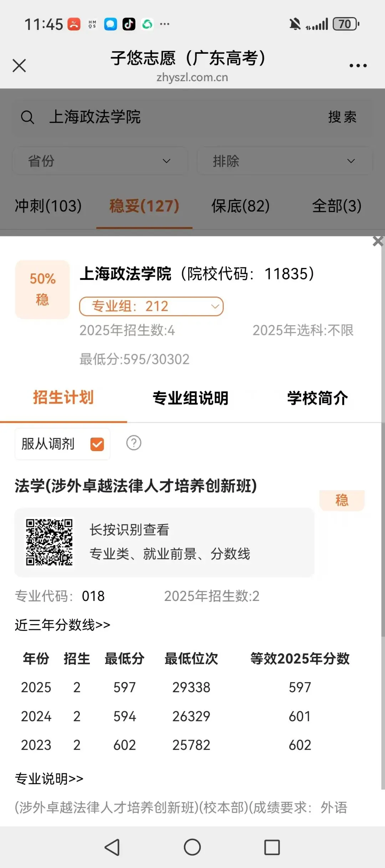The width and height of the screenshot is (385, 868).
Task: Select the 冲刺(103) tab
Action: click(48, 206)
